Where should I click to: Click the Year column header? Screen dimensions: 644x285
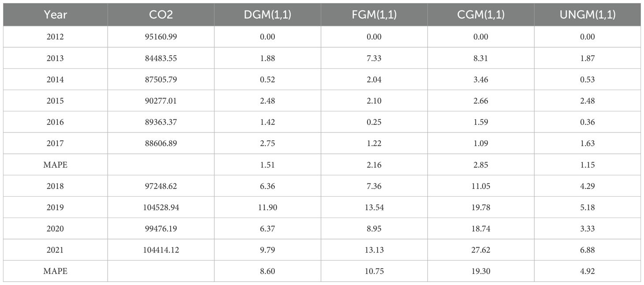pyautogui.click(x=56, y=15)
